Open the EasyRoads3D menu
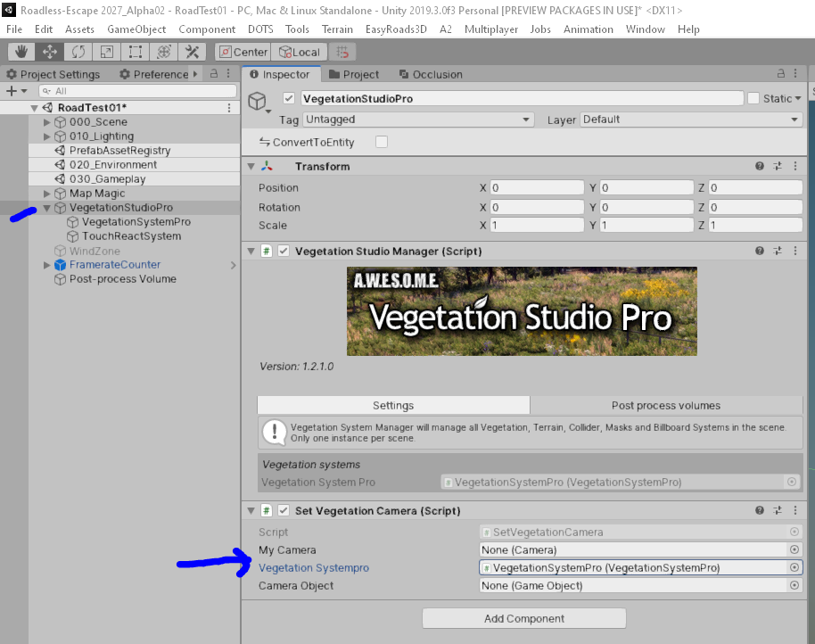The width and height of the screenshot is (815, 644). click(396, 29)
